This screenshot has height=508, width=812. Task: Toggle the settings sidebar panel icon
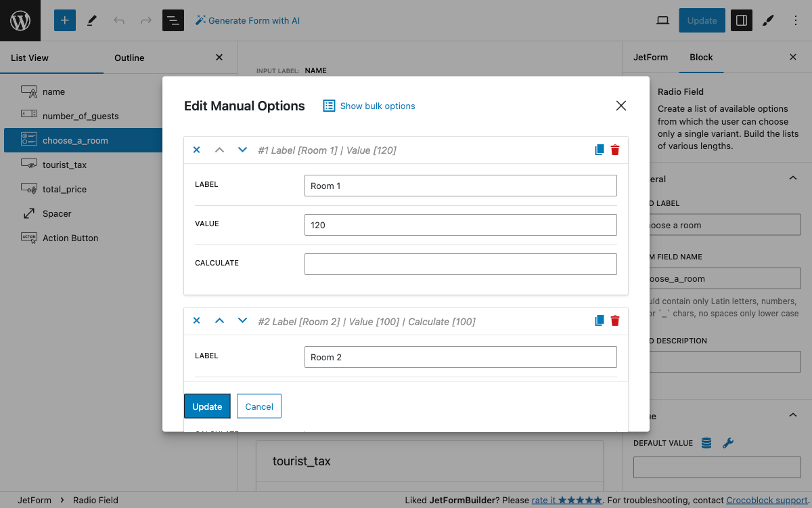(742, 20)
